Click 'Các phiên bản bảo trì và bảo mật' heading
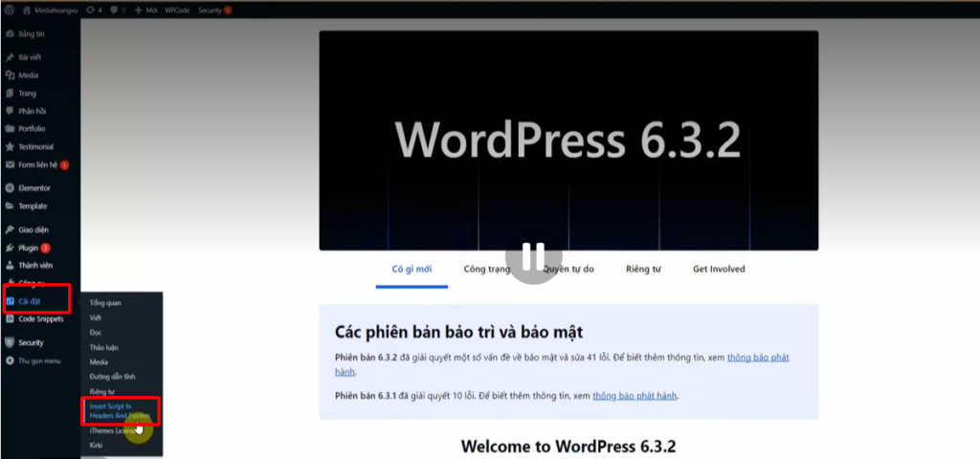980x459 pixels. point(458,332)
